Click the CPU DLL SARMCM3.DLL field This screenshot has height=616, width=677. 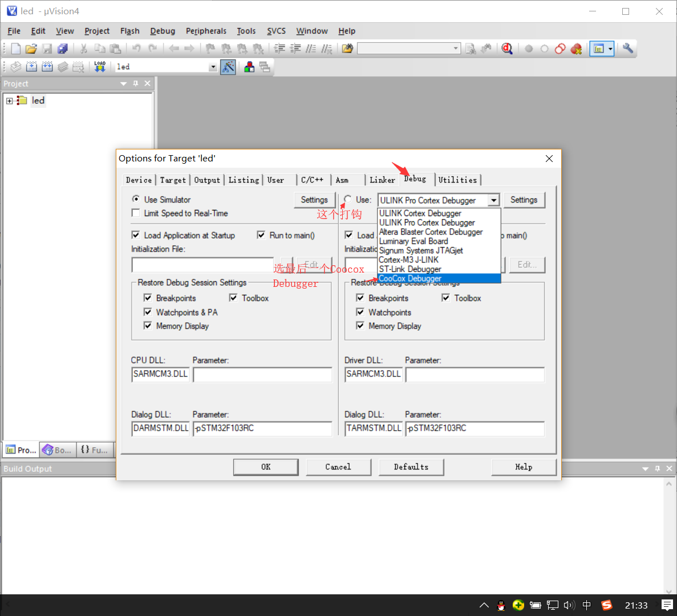(x=160, y=374)
